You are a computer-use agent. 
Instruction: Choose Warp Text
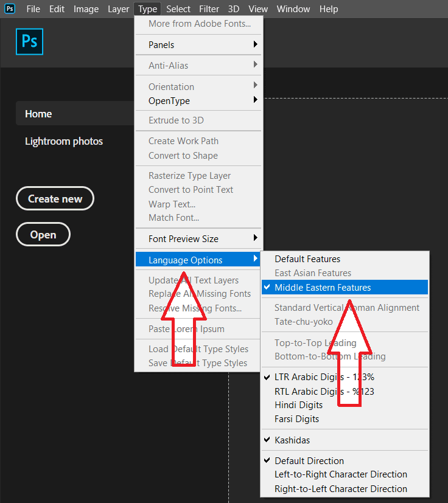pyautogui.click(x=198, y=204)
